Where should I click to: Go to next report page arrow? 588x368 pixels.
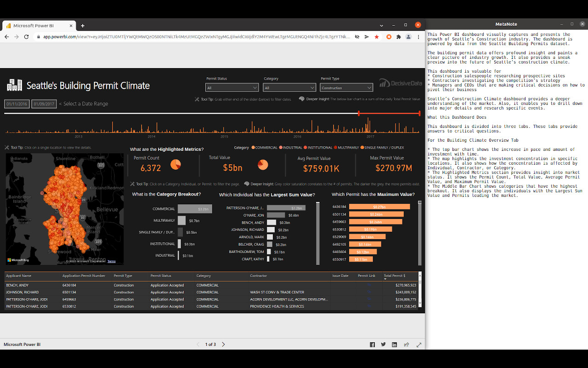223,345
